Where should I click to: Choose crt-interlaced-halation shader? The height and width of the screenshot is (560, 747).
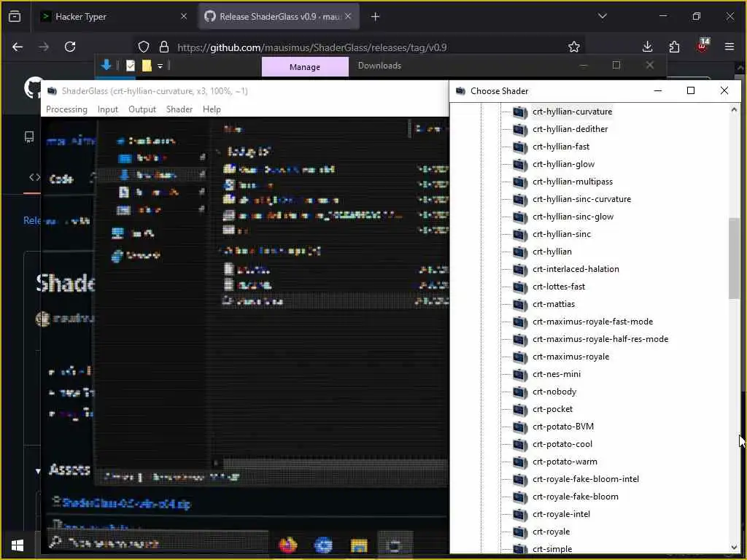pyautogui.click(x=576, y=270)
